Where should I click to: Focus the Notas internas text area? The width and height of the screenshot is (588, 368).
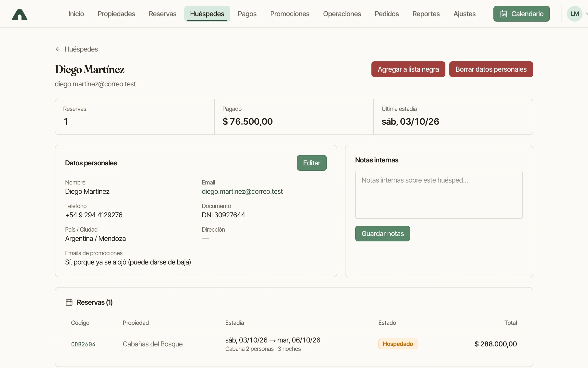point(439,195)
